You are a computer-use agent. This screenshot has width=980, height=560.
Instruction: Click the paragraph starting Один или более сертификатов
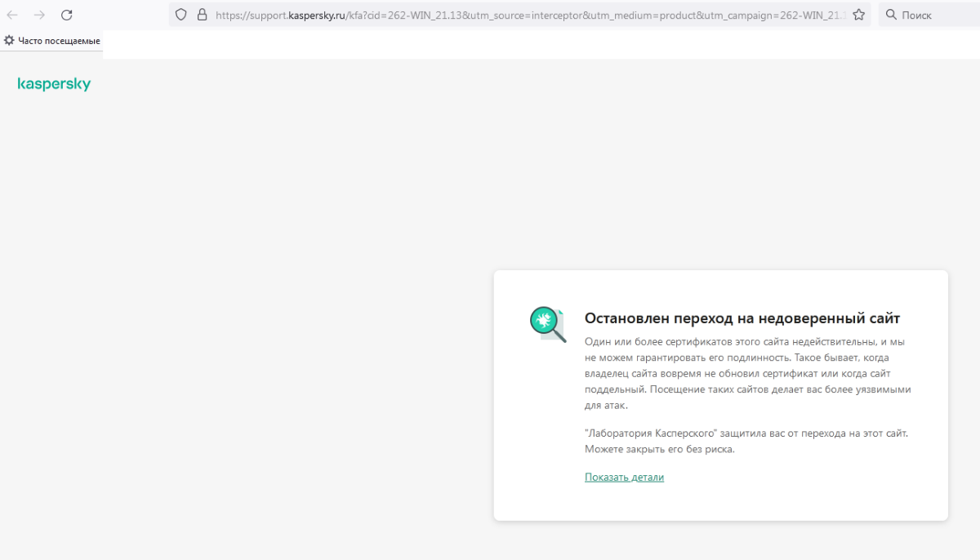pos(747,373)
